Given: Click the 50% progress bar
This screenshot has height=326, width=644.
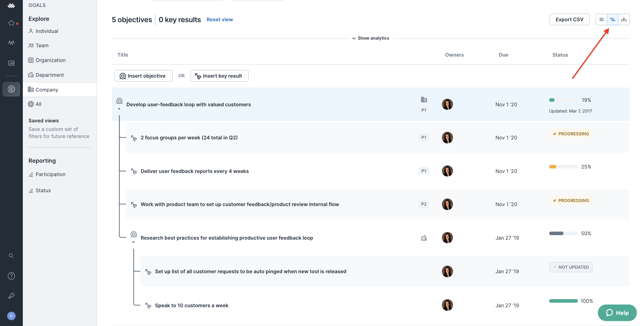Looking at the screenshot, I should (x=563, y=233).
